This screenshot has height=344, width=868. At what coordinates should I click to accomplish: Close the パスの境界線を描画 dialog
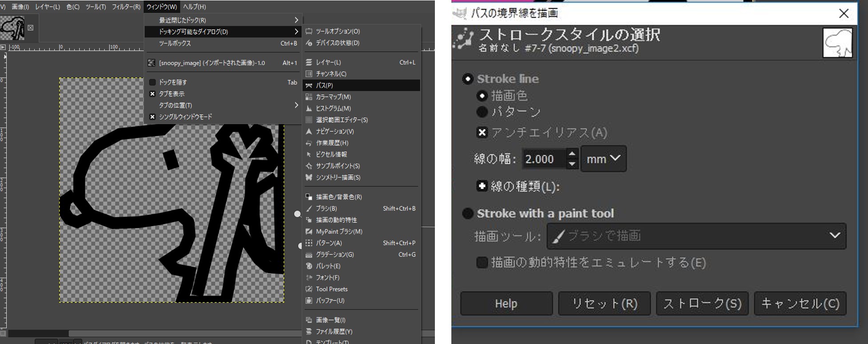[844, 13]
